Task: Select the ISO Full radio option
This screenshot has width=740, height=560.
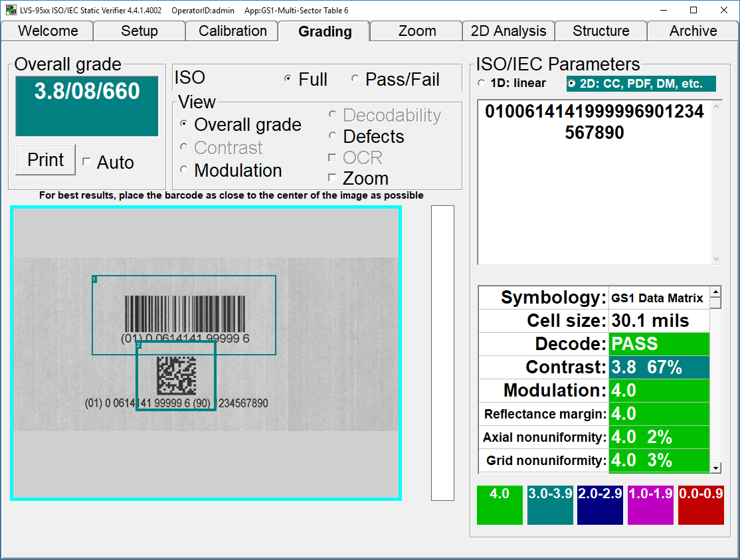Action: click(x=288, y=79)
